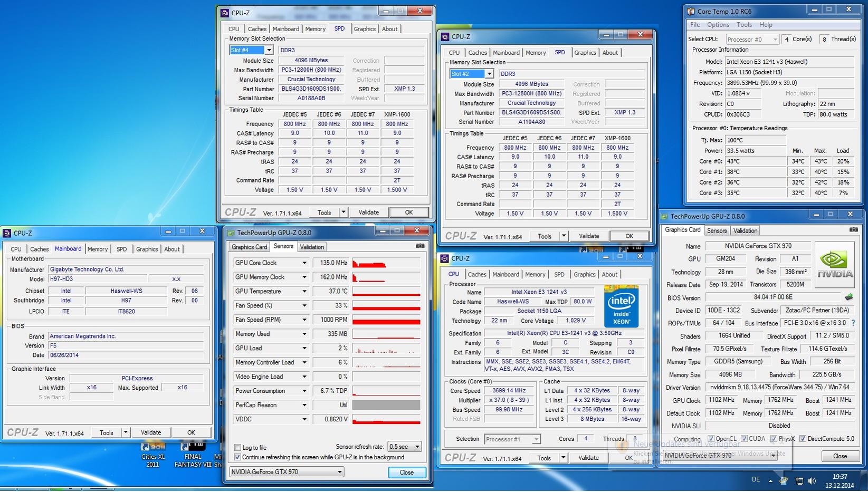
Task: Click the camera icon in GPU-Z Graphics Card window
Action: (854, 229)
